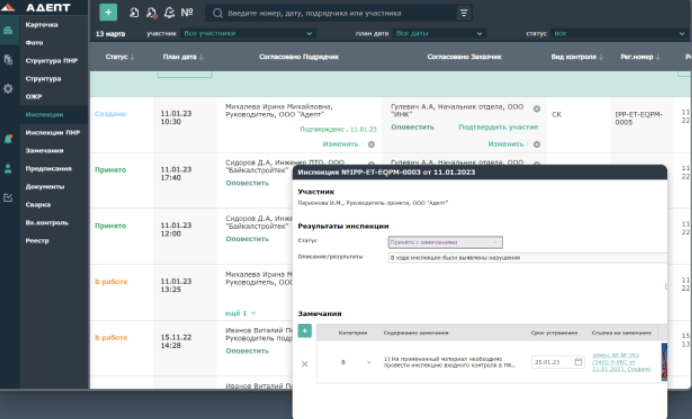Open Реестр in the side menu
The width and height of the screenshot is (692, 419).
(38, 241)
